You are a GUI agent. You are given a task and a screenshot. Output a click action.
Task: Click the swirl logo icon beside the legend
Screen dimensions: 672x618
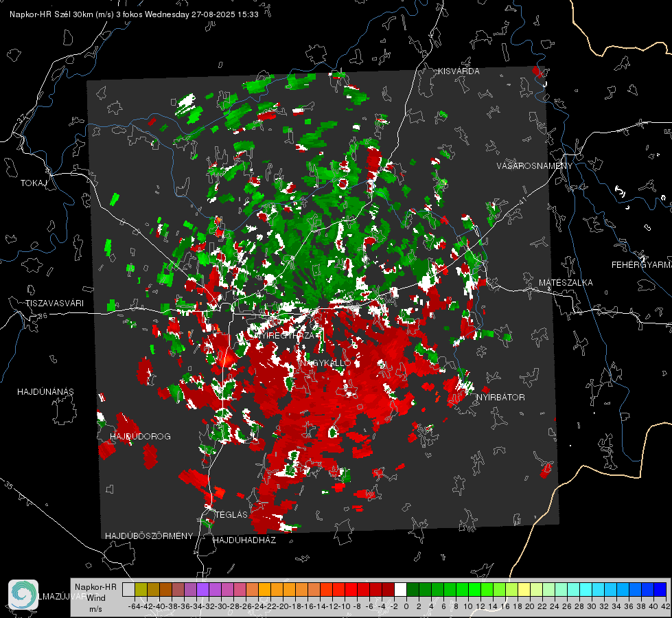coord(23,595)
